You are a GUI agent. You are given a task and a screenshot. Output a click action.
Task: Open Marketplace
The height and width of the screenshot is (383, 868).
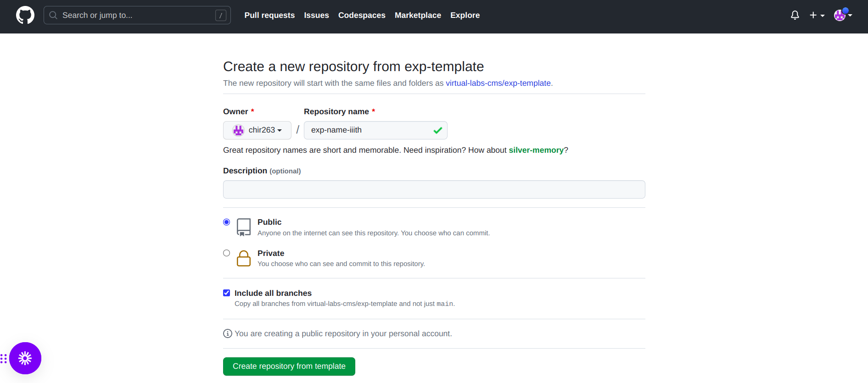(x=418, y=15)
